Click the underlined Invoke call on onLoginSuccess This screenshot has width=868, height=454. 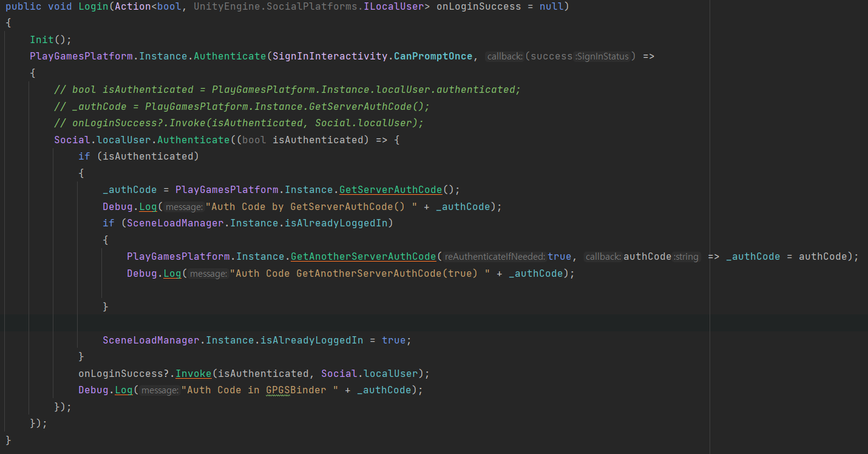click(x=194, y=373)
